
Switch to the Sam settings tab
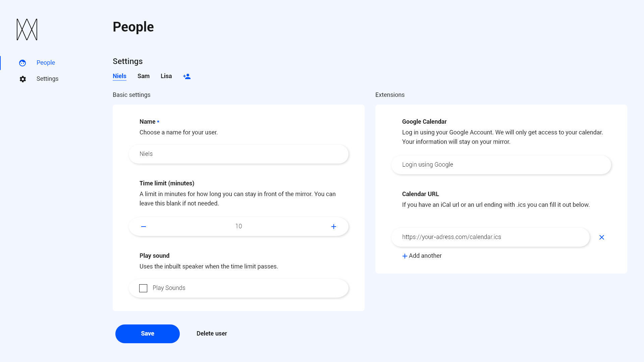tap(143, 75)
